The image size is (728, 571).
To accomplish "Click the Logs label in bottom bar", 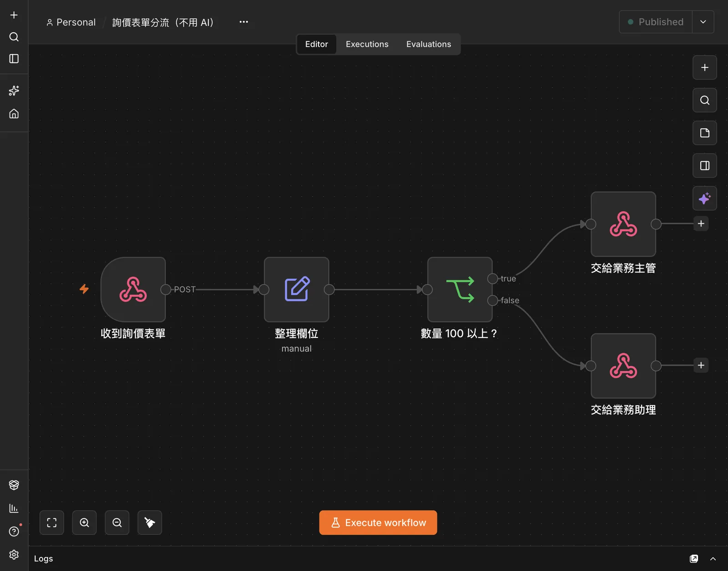I will [44, 559].
